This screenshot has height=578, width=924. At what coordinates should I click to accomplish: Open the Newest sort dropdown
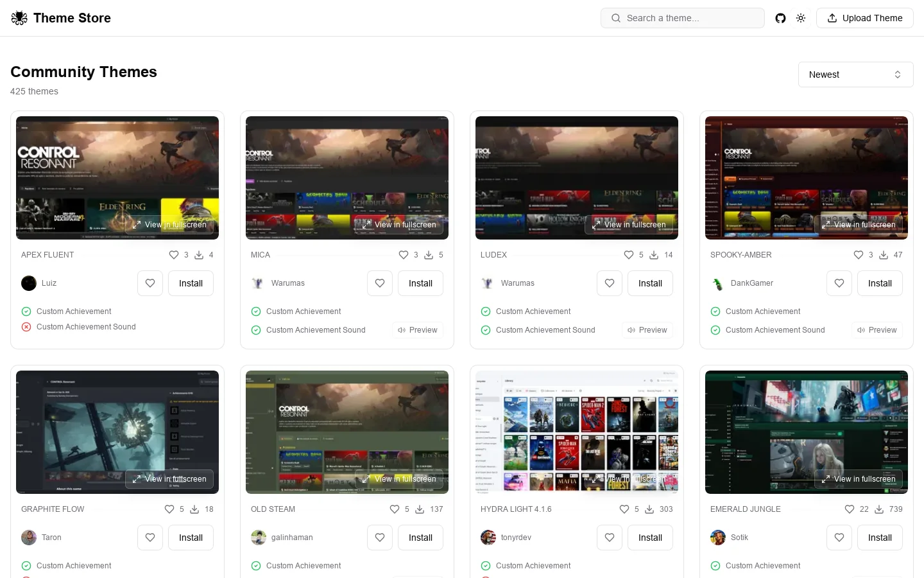[x=855, y=74]
